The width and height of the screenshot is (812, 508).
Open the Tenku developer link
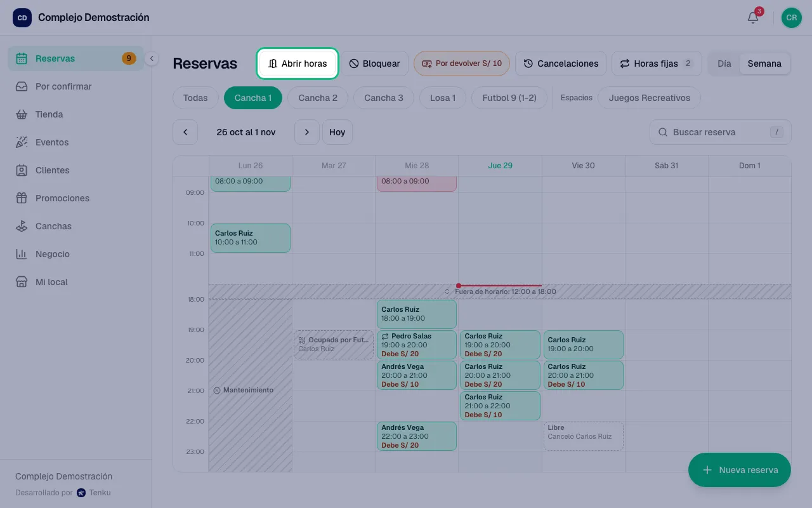tap(94, 492)
